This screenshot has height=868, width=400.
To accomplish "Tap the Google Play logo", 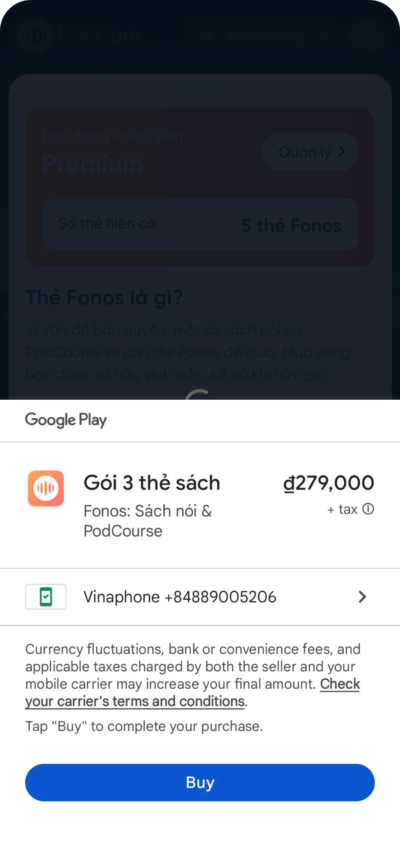I will (x=66, y=420).
